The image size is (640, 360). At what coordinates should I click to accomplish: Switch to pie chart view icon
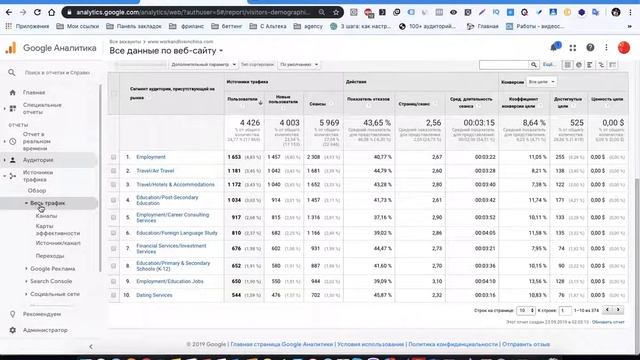pyautogui.click(x=579, y=64)
